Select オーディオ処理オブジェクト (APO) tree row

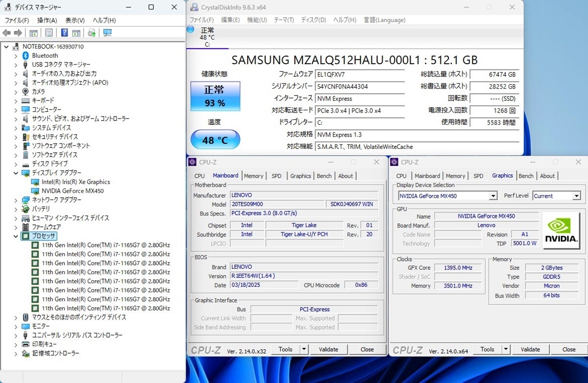tap(70, 82)
